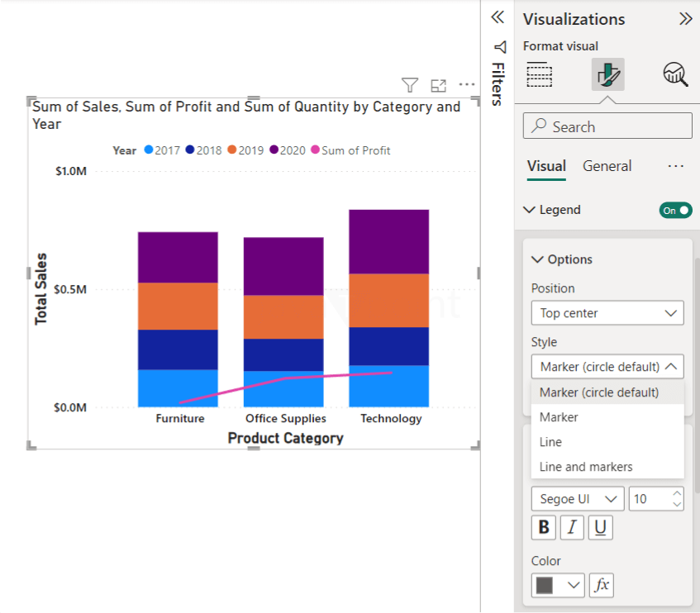Expand the Filters pane with double chevron
This screenshot has width=700, height=613.
tap(498, 17)
